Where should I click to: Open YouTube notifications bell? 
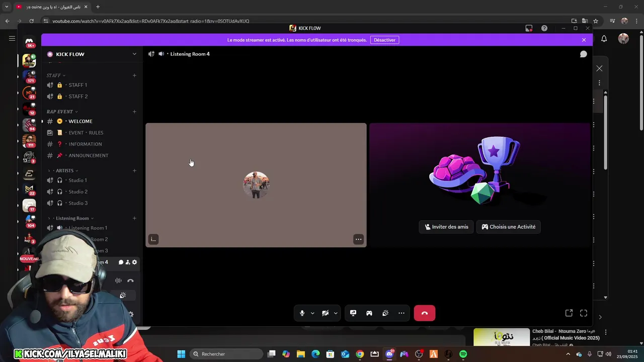pyautogui.click(x=604, y=38)
